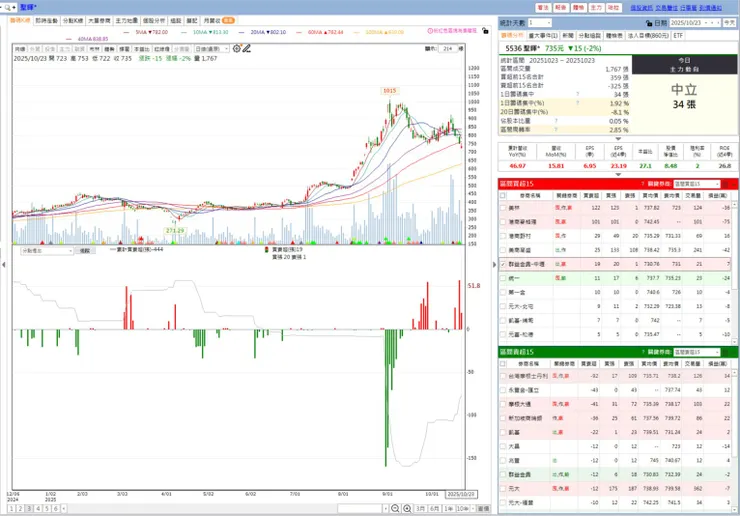
Task: Click the display count field showing 214
Action: point(448,49)
